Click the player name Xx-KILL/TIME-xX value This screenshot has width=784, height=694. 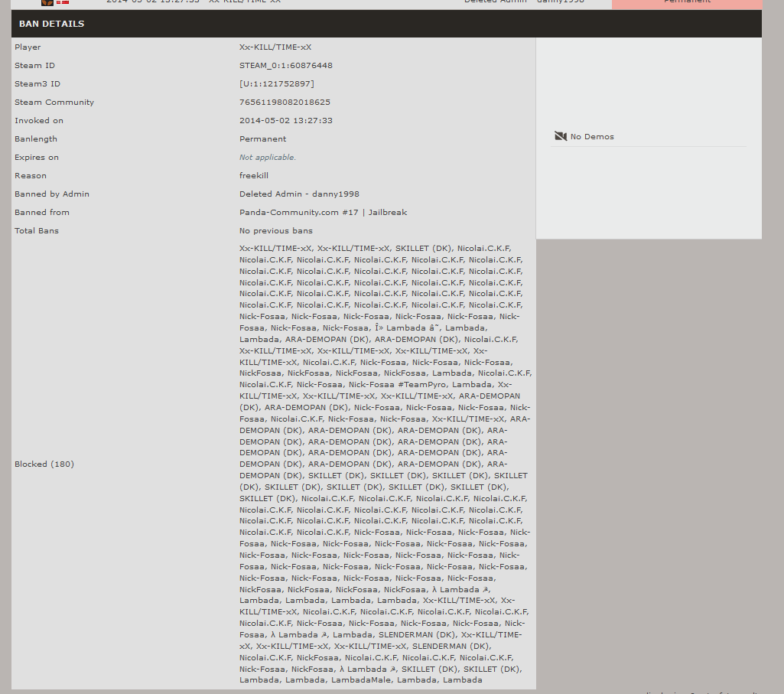275,47
